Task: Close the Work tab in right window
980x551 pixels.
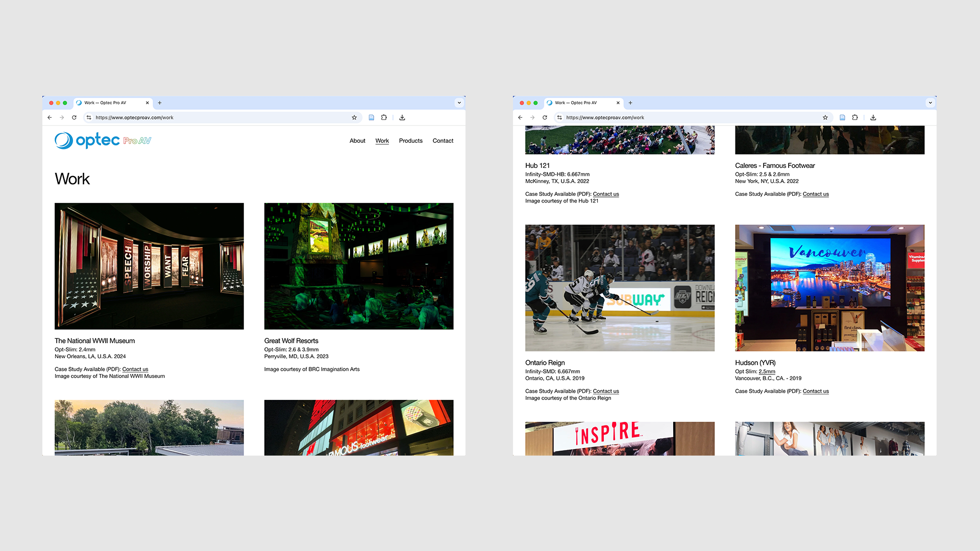Action: [x=618, y=103]
